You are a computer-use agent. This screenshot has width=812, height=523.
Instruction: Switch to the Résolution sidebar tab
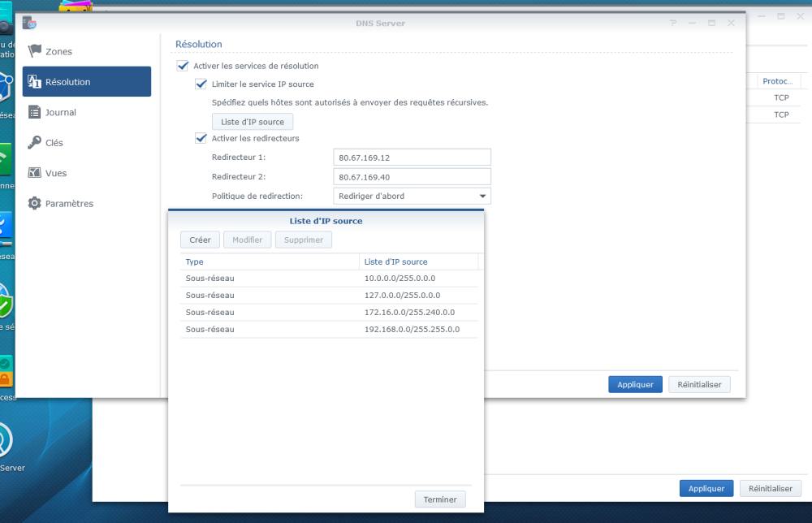point(86,82)
